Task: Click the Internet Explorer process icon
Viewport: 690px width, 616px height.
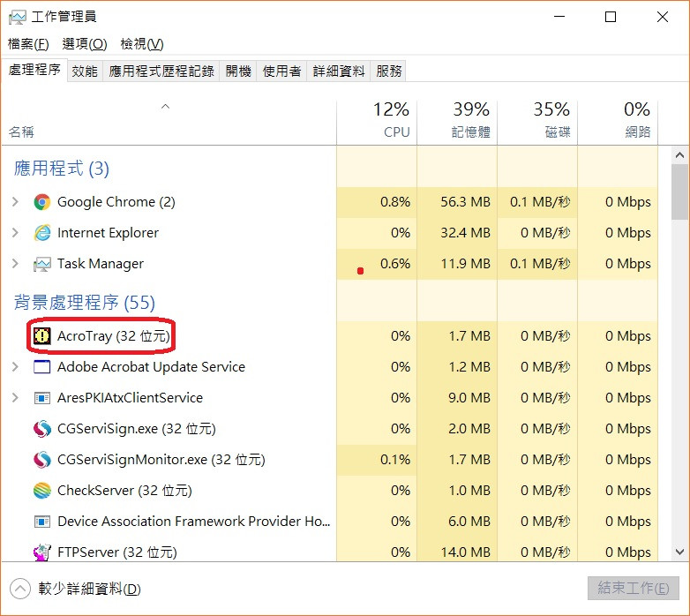Action: pos(42,233)
